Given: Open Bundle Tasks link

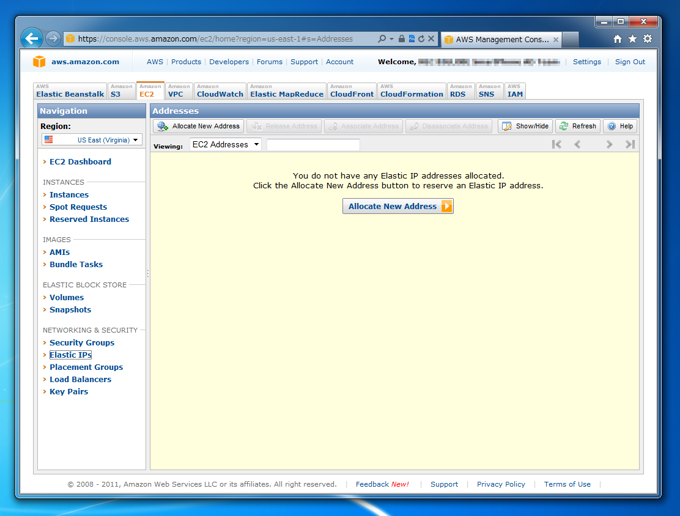Looking at the screenshot, I should point(76,264).
